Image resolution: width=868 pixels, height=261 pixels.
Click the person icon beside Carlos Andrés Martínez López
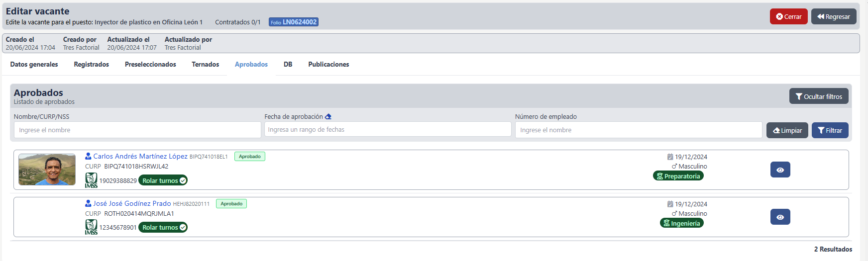[x=88, y=156]
